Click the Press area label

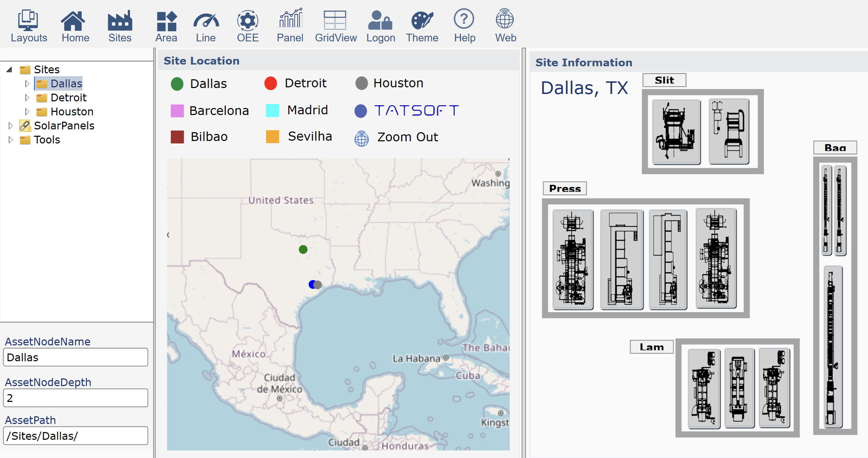coord(564,188)
